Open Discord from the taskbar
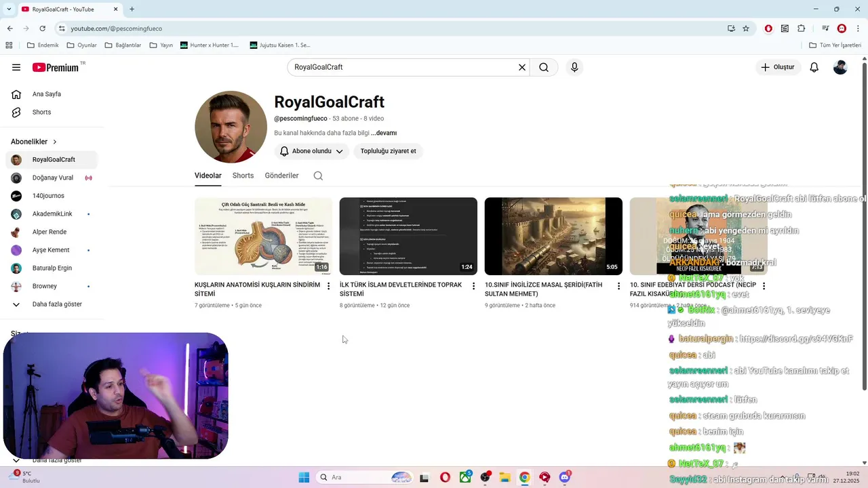The image size is (868, 488). (x=564, y=477)
